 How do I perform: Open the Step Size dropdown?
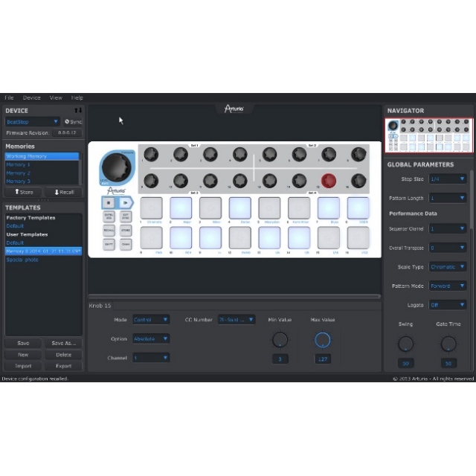click(448, 179)
